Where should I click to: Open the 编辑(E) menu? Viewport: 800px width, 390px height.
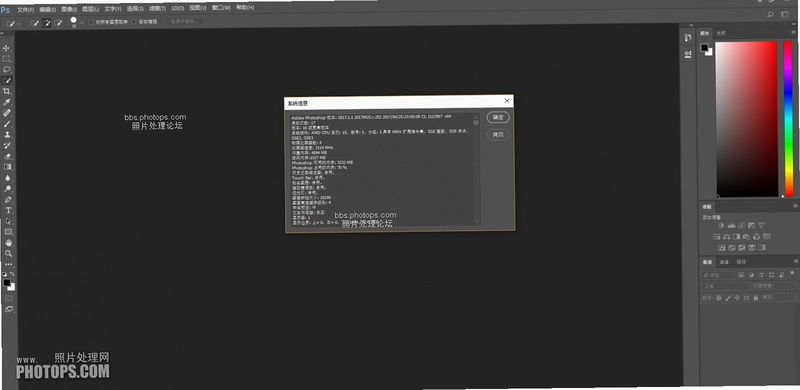pyautogui.click(x=48, y=10)
